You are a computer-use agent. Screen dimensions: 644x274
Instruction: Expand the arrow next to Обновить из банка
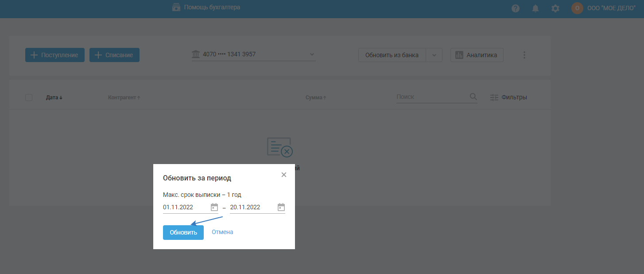pyautogui.click(x=434, y=55)
